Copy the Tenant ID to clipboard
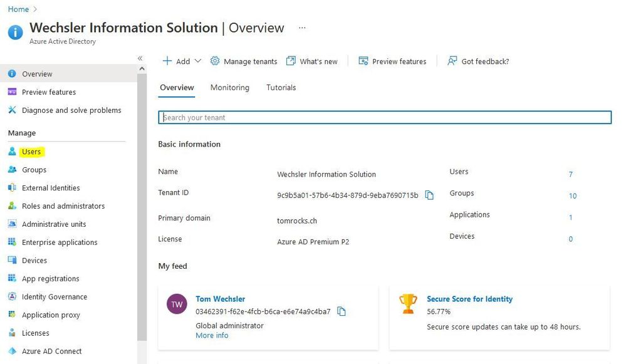 pyautogui.click(x=429, y=195)
